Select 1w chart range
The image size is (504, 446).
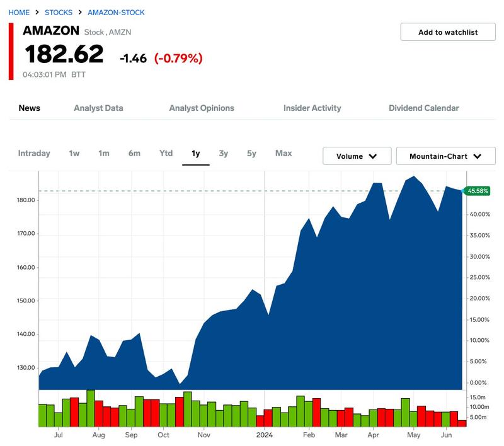click(x=74, y=153)
